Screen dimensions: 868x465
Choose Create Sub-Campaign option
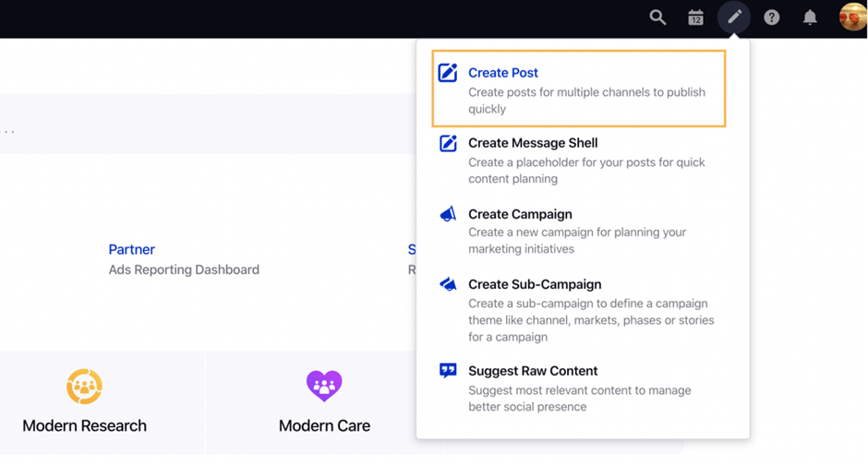coord(535,284)
